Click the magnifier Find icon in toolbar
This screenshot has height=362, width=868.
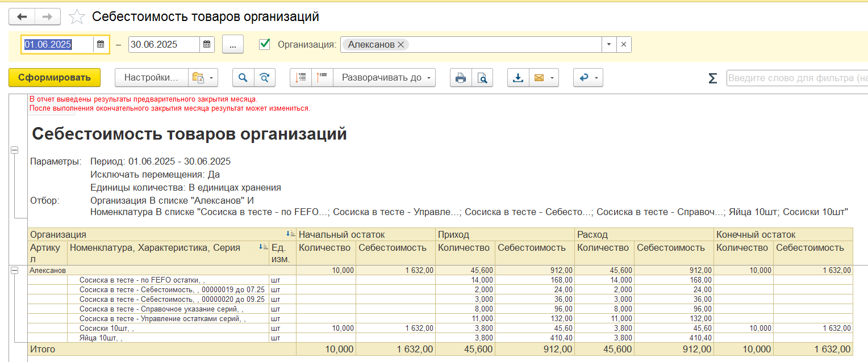(x=243, y=78)
